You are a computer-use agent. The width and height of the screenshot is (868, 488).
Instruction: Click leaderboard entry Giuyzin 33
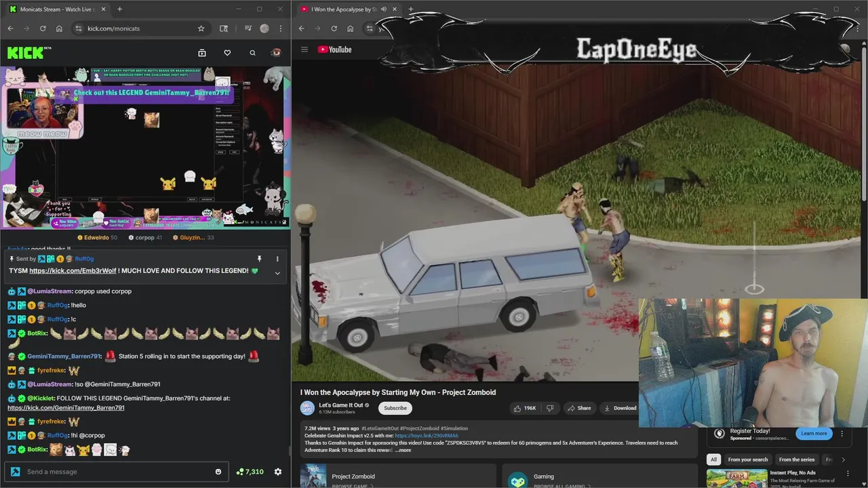(193, 238)
